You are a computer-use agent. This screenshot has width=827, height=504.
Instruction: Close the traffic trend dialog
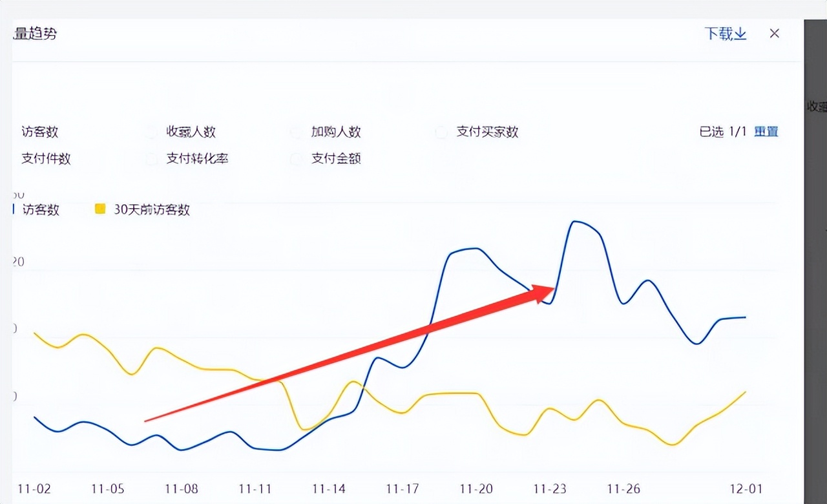click(x=774, y=33)
